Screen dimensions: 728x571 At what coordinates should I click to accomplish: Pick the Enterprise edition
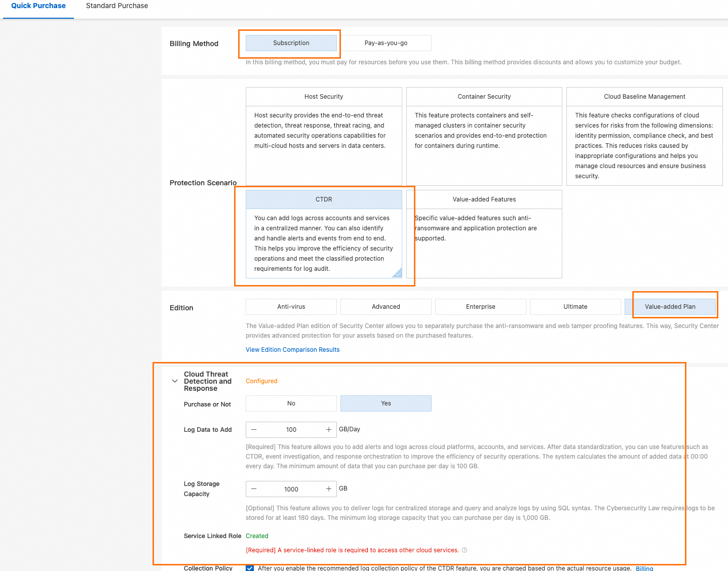tap(481, 307)
